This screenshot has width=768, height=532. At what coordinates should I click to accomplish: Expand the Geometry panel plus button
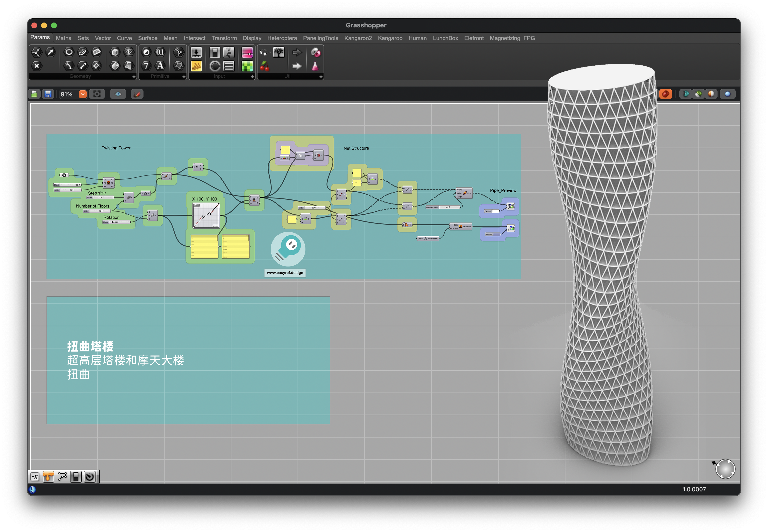pyautogui.click(x=134, y=77)
